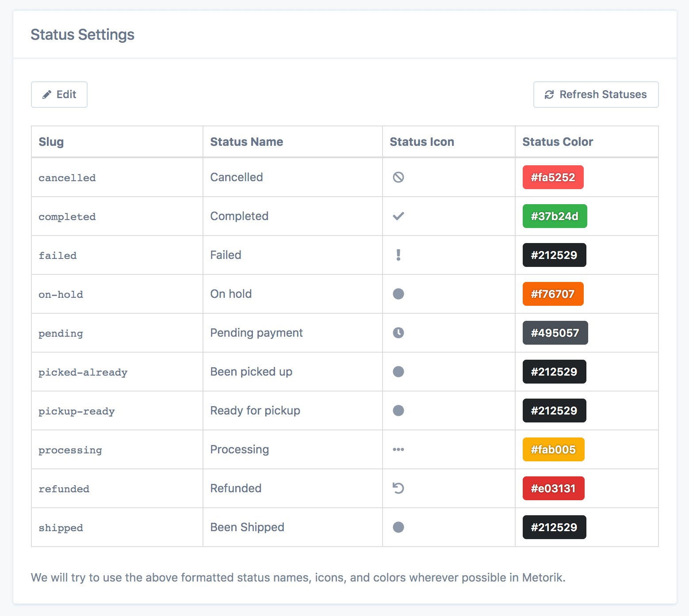
Task: Click the #fa5252 red color badge
Action: click(553, 177)
